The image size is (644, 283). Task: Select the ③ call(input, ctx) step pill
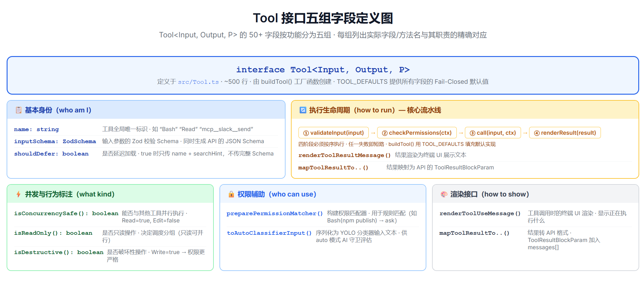tap(493, 133)
